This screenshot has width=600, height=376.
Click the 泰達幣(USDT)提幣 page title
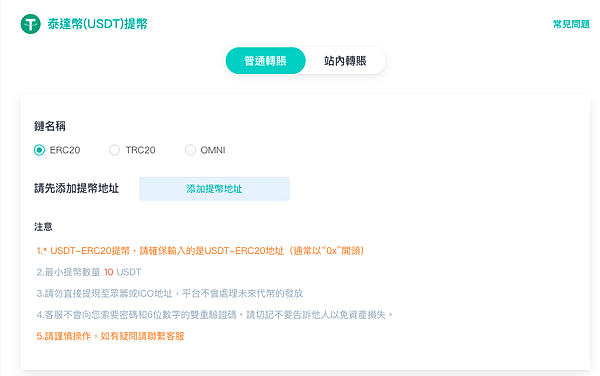pos(98,24)
